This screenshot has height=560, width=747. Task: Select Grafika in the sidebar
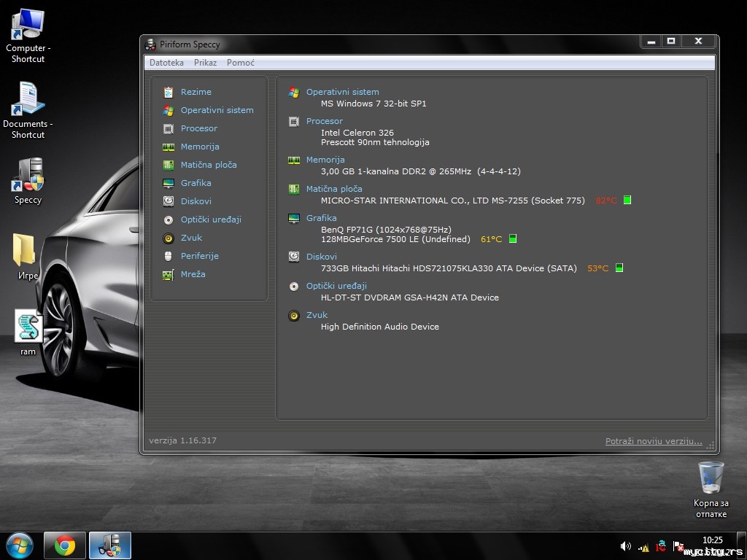(x=196, y=183)
